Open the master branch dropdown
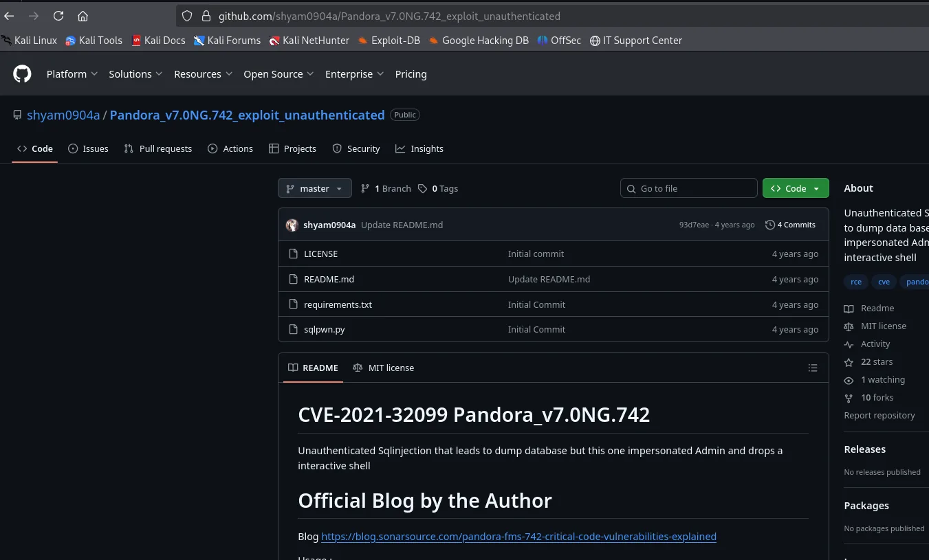 (315, 188)
